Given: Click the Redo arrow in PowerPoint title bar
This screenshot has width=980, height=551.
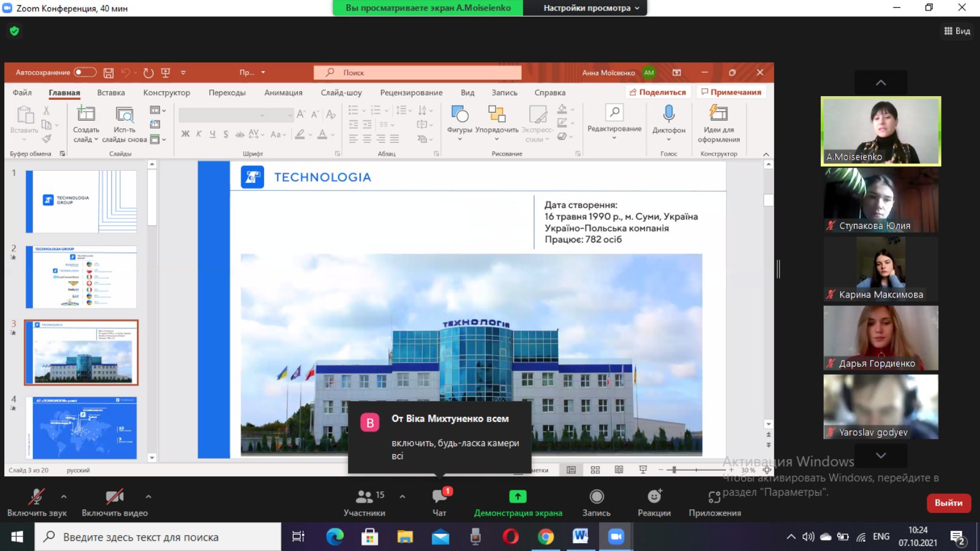Looking at the screenshot, I should (148, 73).
